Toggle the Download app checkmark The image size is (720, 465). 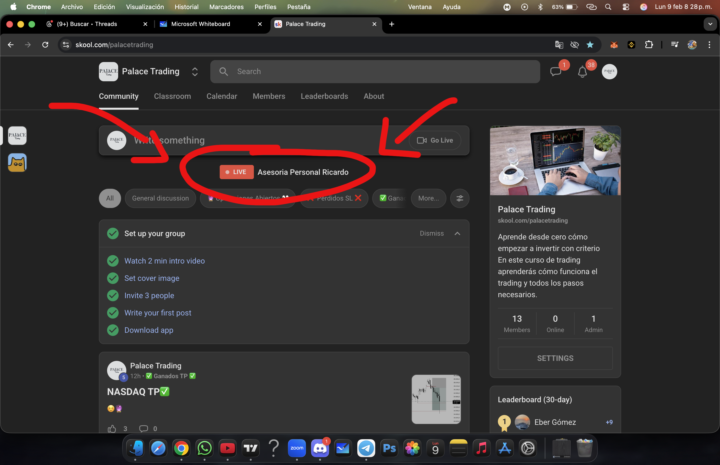[113, 330]
